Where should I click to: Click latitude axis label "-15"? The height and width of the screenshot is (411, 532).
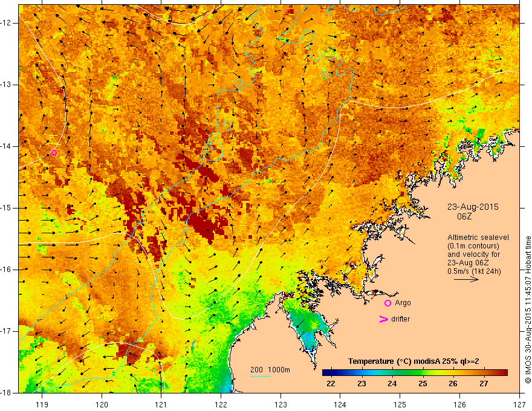point(6,208)
